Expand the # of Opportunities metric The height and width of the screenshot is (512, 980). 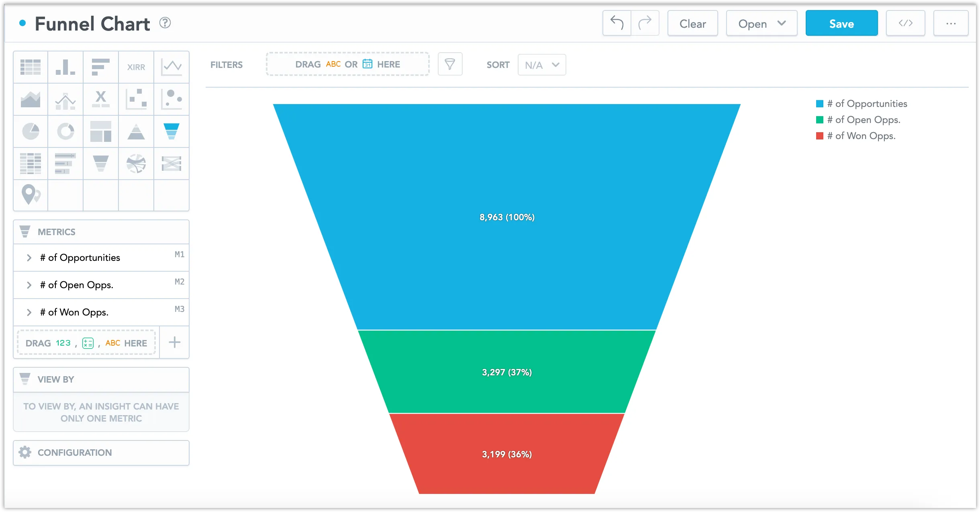coord(29,258)
